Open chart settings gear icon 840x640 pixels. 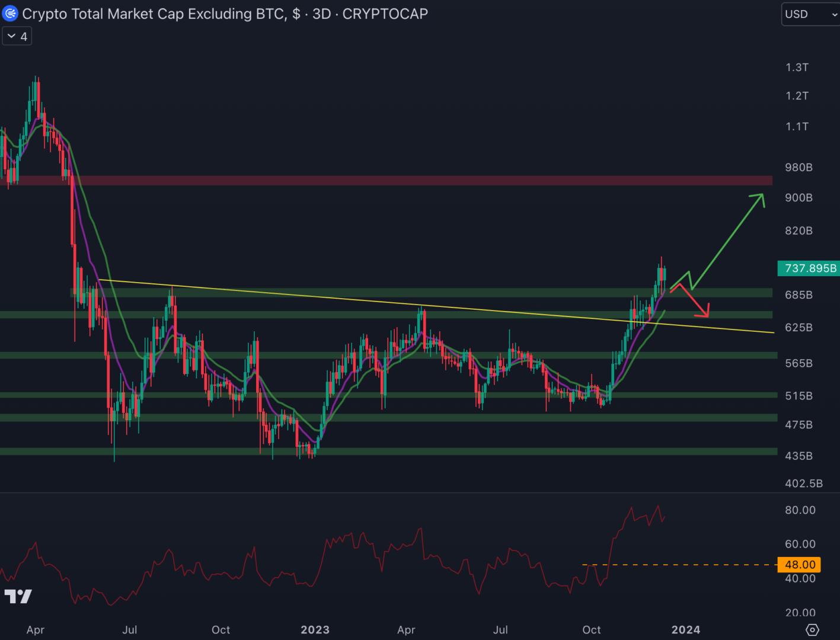tap(812, 629)
